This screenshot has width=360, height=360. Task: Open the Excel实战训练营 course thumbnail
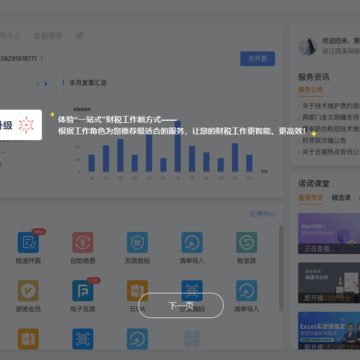[329, 331]
